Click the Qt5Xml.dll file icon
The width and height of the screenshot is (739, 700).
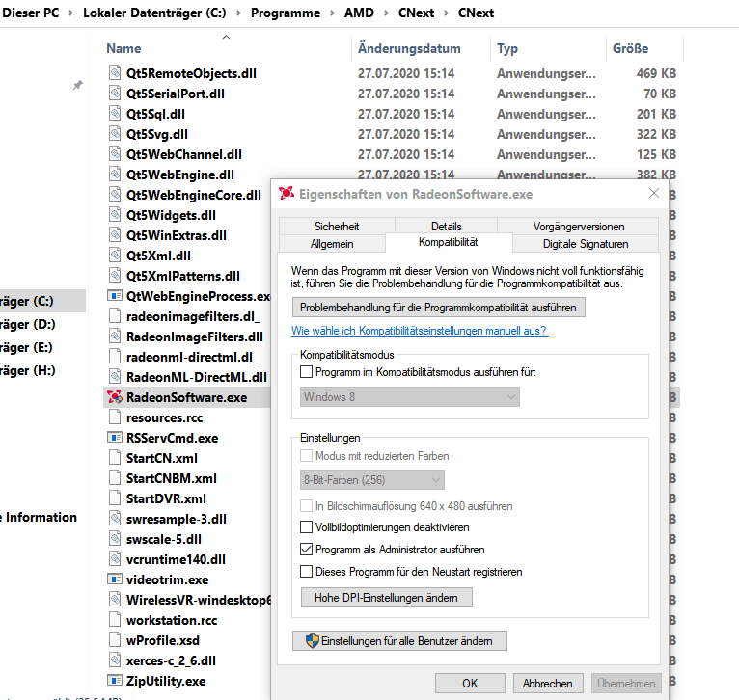tap(115, 256)
